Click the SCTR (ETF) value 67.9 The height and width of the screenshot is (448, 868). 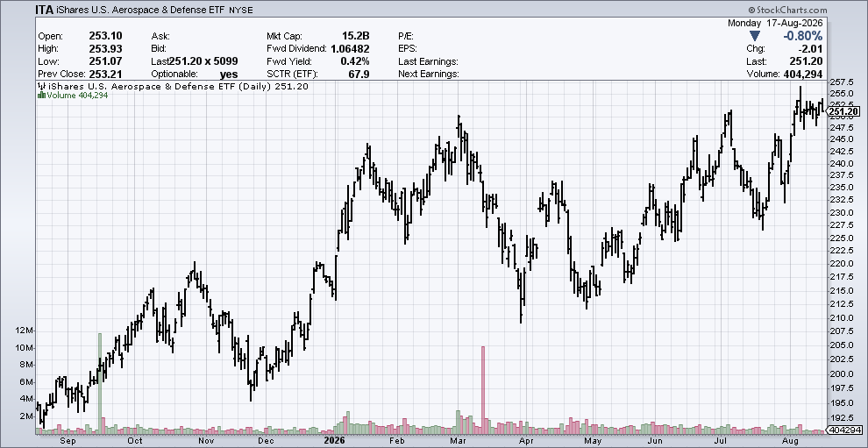[359, 75]
